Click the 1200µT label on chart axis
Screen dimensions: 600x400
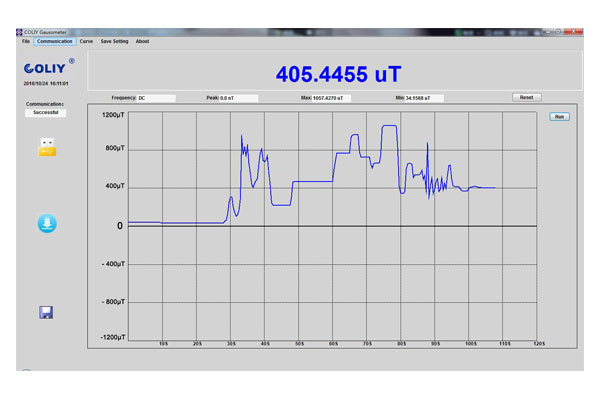pos(112,114)
